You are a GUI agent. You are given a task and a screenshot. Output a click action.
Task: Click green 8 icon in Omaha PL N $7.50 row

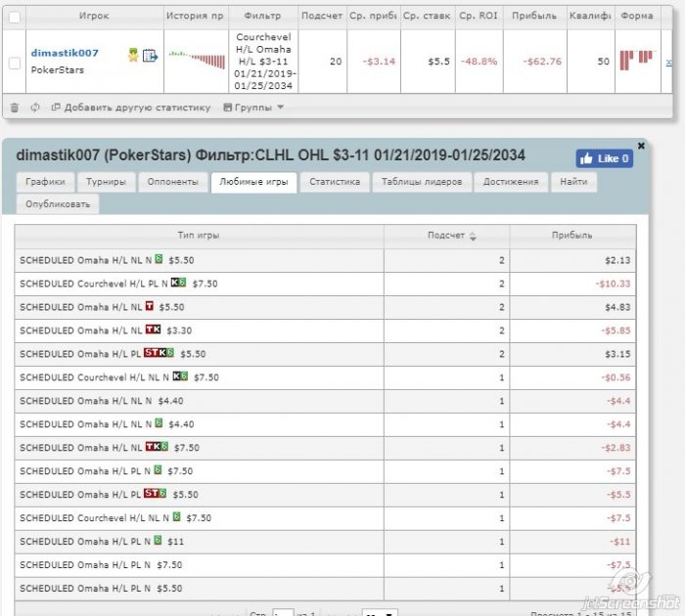tap(159, 469)
